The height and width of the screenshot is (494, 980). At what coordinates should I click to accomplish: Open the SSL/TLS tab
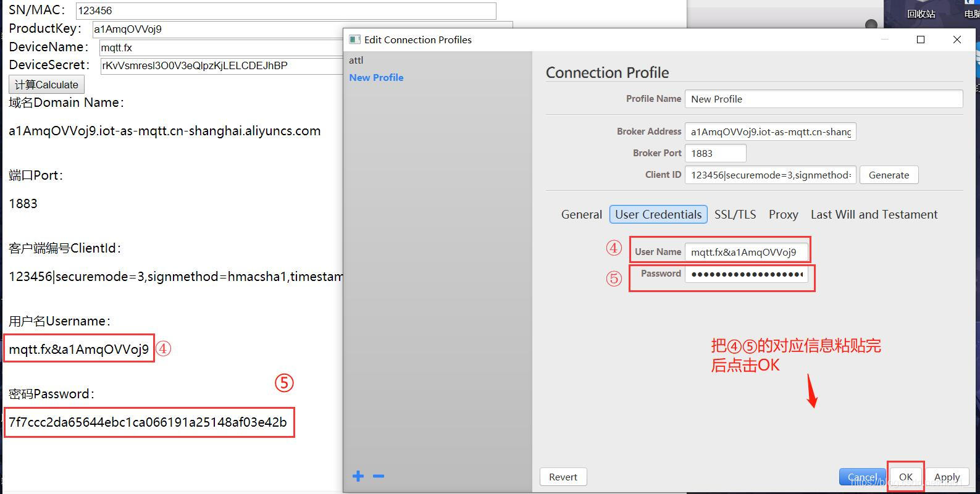[x=735, y=214]
